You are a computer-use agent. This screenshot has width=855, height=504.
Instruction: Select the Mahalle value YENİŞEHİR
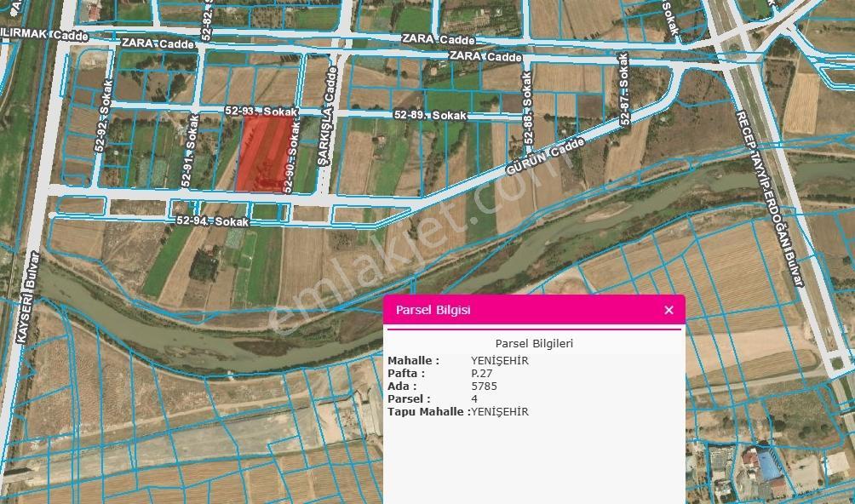click(500, 360)
